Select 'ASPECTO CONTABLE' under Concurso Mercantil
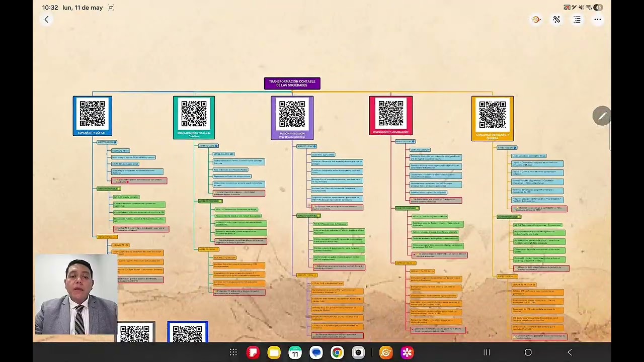Image resolution: width=644 pixels, height=362 pixels. [x=509, y=217]
